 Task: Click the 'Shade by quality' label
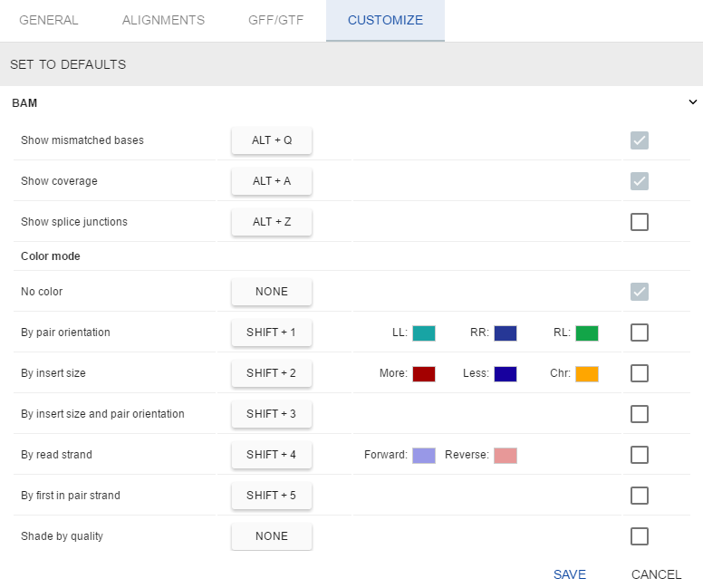coord(62,536)
